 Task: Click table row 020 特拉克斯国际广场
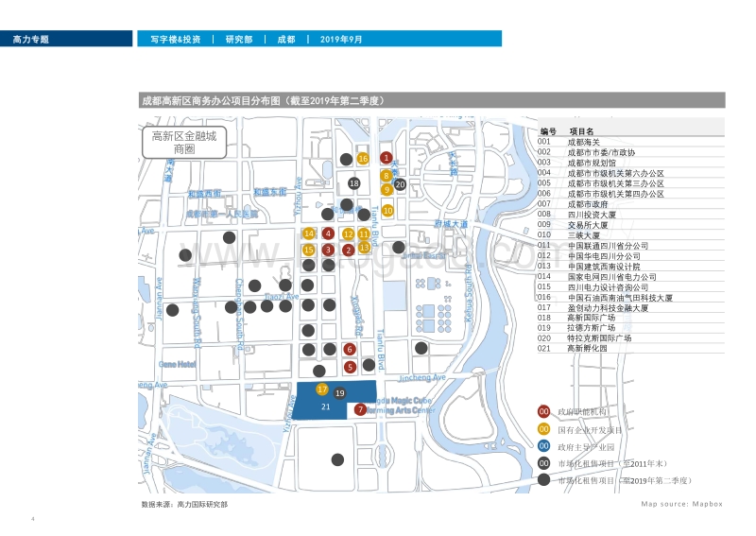(x=630, y=338)
